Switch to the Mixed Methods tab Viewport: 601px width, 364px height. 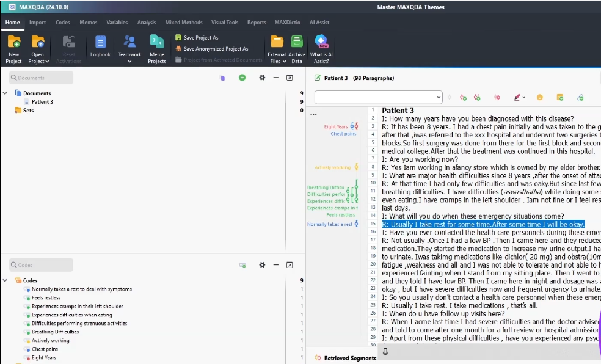184,23
